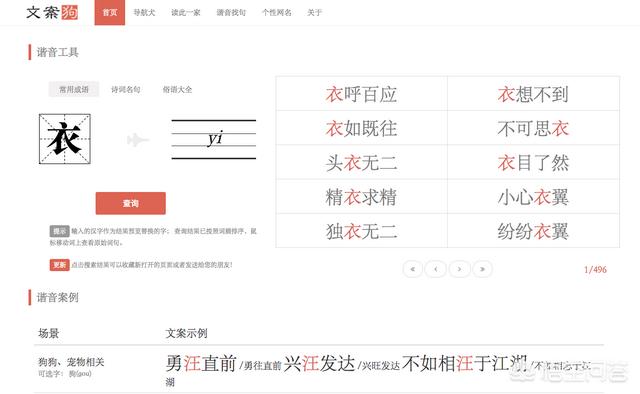Open the 关于 navigation item

coord(314,13)
